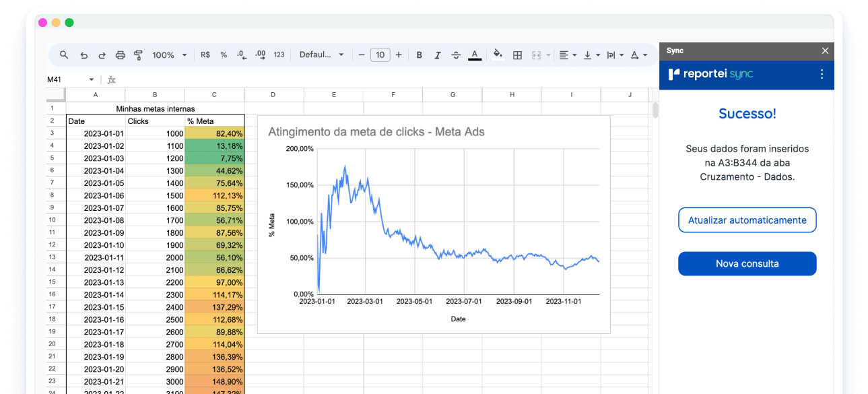Click the Nova consulta button
868x394 pixels.
click(x=747, y=264)
